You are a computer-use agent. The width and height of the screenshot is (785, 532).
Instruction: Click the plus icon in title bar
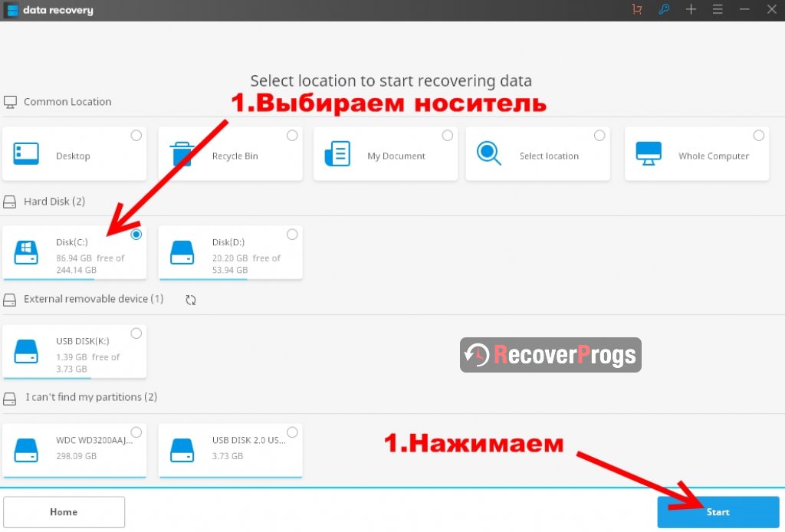coord(691,9)
